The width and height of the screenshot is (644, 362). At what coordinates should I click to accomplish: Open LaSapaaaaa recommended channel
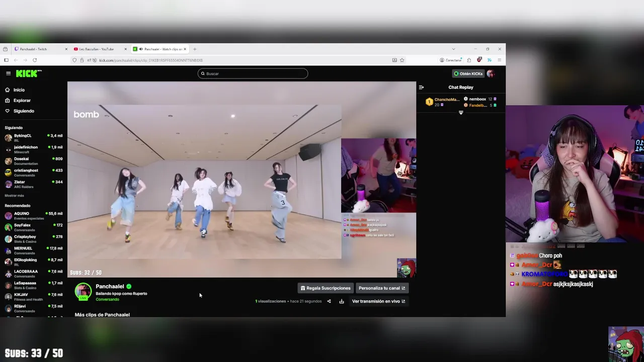[34, 285]
